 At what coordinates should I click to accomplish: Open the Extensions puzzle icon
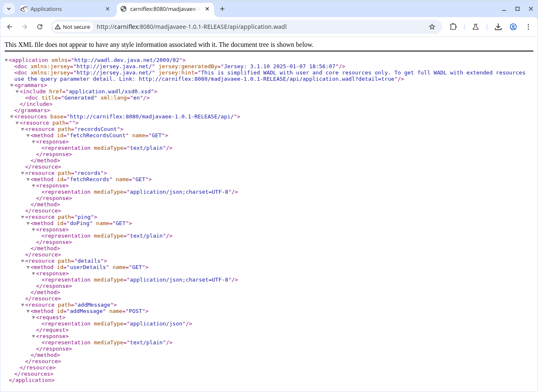coord(453,27)
